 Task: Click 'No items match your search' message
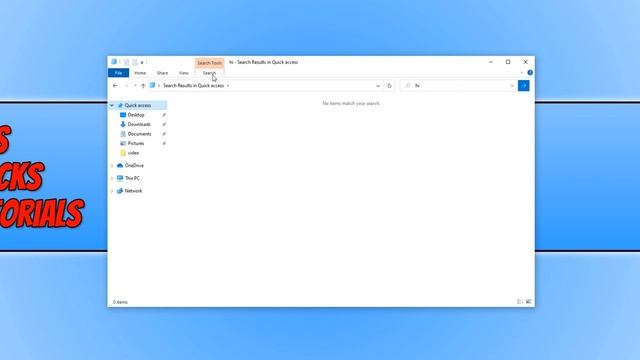pos(351,104)
